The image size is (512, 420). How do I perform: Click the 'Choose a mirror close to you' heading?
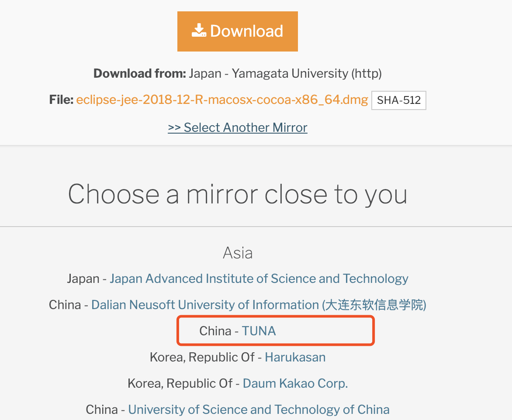click(x=238, y=194)
